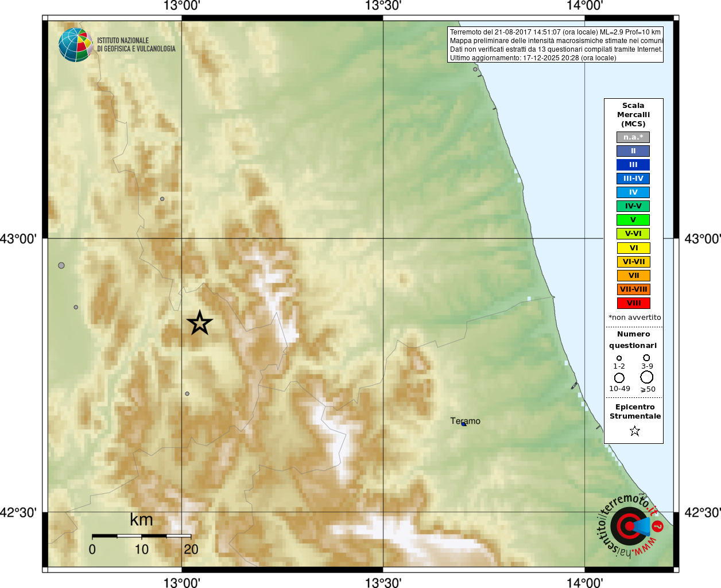Click the earthquake info text box
This screenshot has width=721, height=588.
[555, 45]
